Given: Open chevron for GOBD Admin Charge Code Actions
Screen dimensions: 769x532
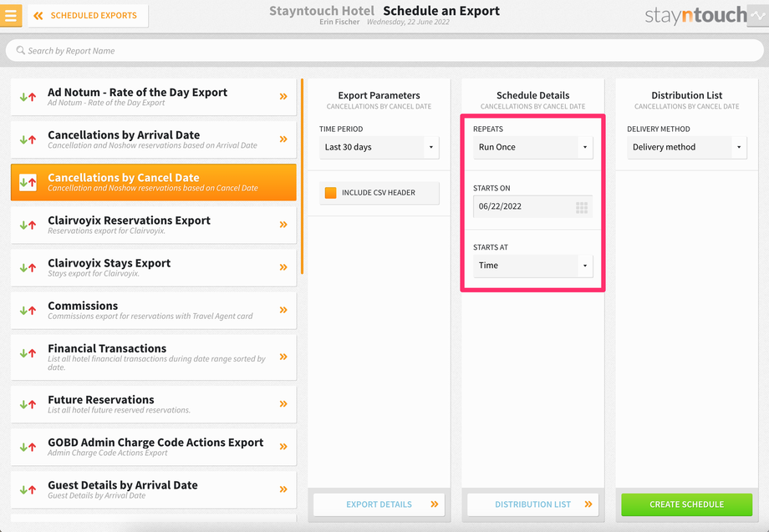Looking at the screenshot, I should click(283, 446).
